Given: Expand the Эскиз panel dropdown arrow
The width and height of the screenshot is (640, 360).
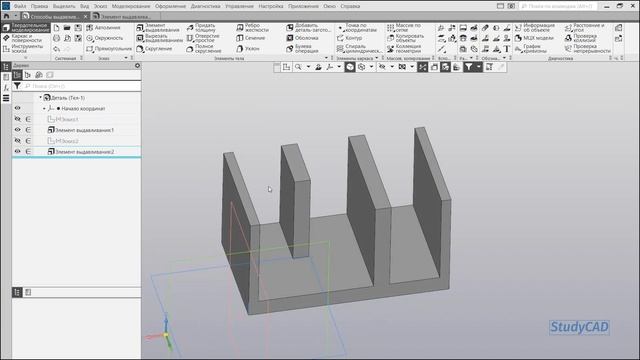Looking at the screenshot, I should click(126, 58).
